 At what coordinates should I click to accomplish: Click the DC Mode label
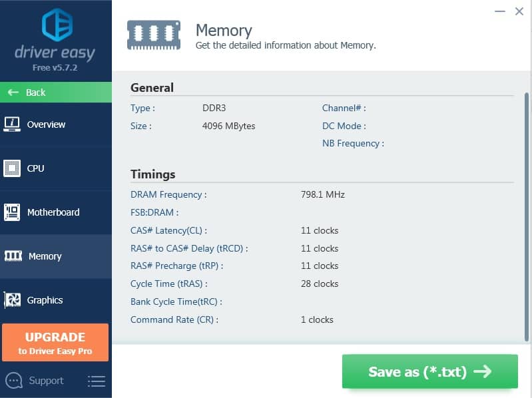tap(344, 126)
